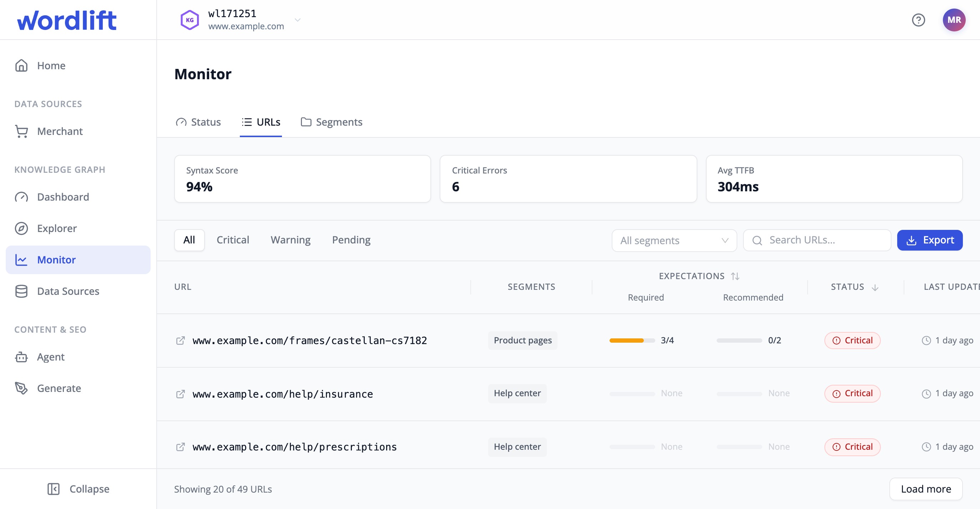
Task: Click the 0/2 recommended progress bar
Action: pos(739,341)
